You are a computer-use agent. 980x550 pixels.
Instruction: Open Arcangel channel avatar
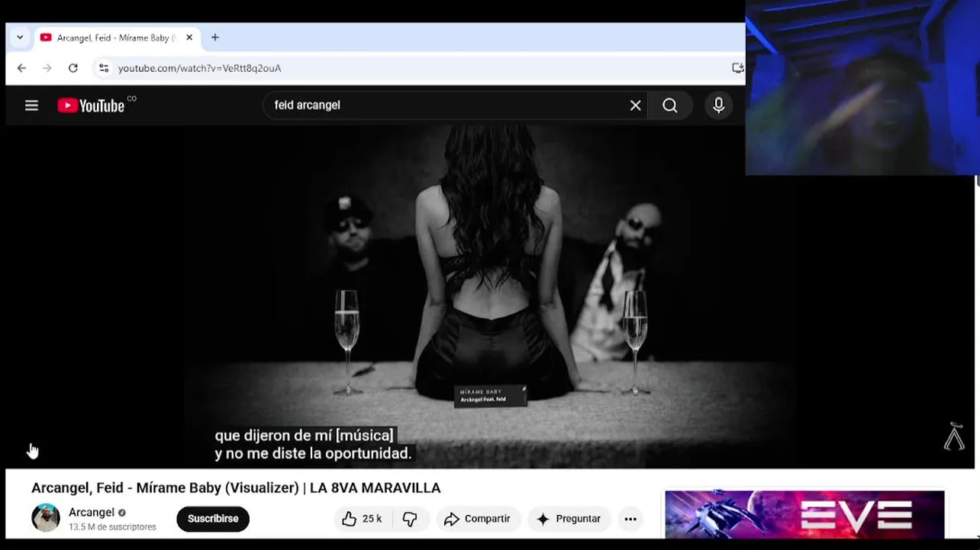pyautogui.click(x=46, y=518)
